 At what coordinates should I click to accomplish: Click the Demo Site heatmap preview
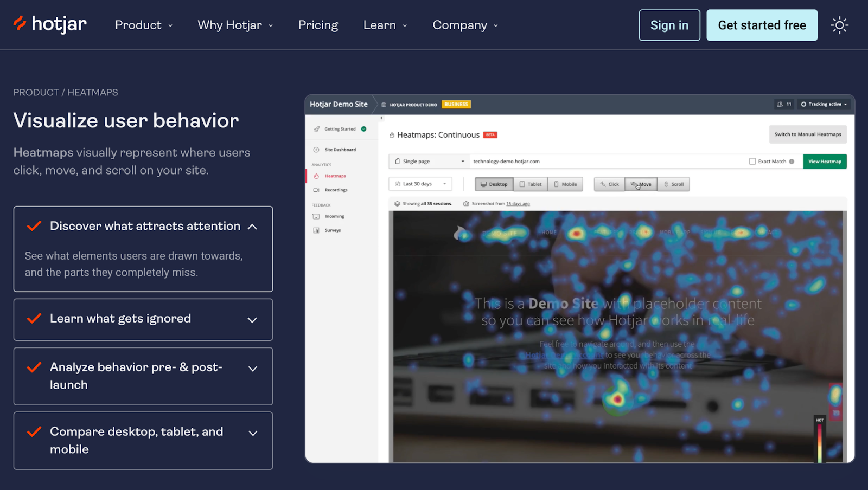pyautogui.click(x=618, y=337)
